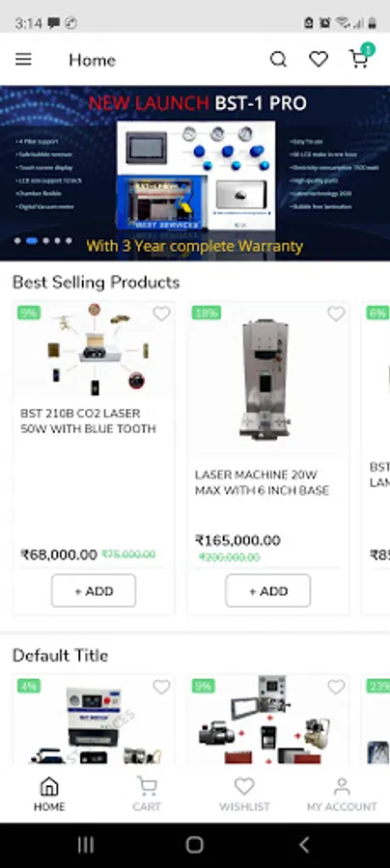The height and width of the screenshot is (868, 390).
Task: Open the BST-1 PRO new launch banner
Action: pos(195,174)
